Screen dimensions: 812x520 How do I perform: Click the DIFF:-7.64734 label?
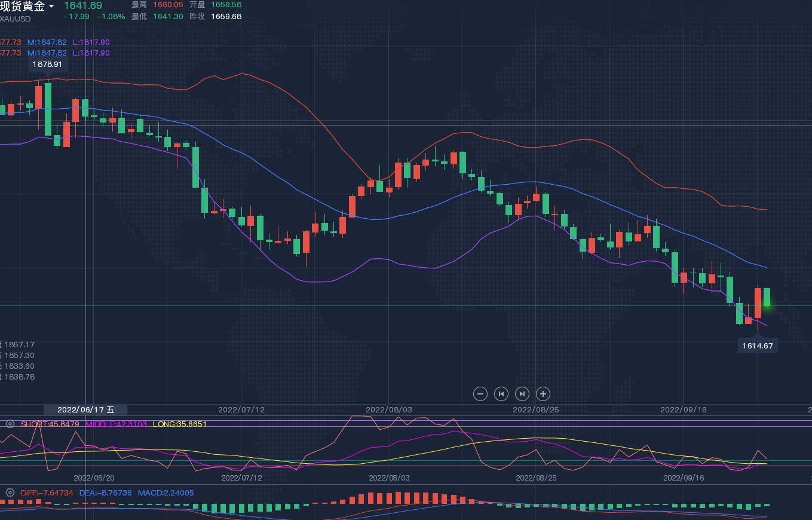pos(47,493)
